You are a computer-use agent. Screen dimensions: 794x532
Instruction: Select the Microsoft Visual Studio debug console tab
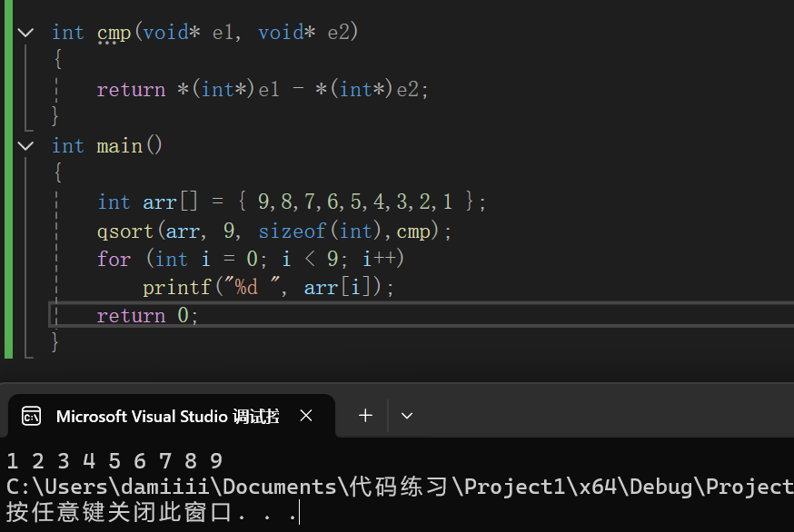click(172, 416)
